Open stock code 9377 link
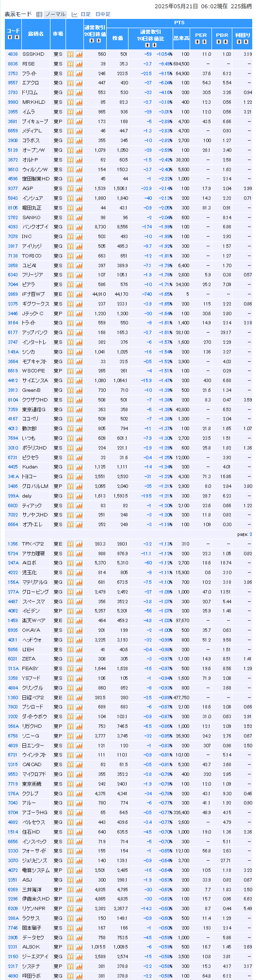Screen dimensions: 260x980 (x=13, y=188)
